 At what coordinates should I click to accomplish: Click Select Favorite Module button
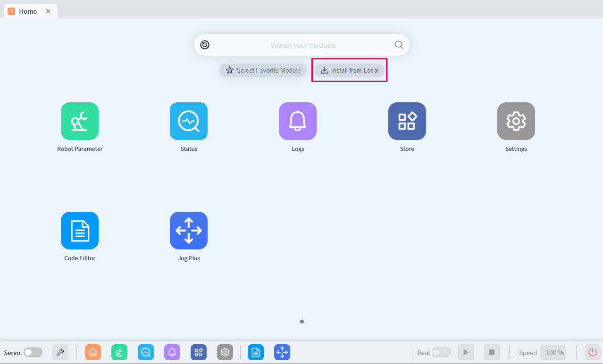tap(263, 70)
